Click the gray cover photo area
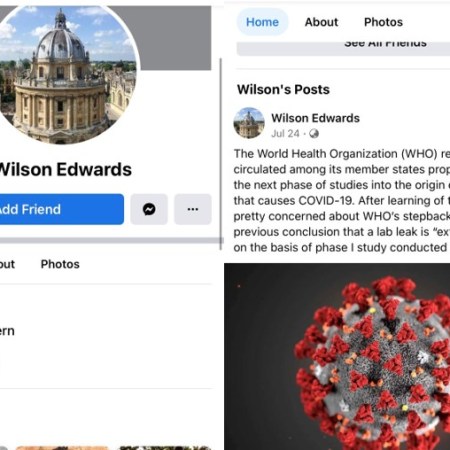 (x=173, y=37)
